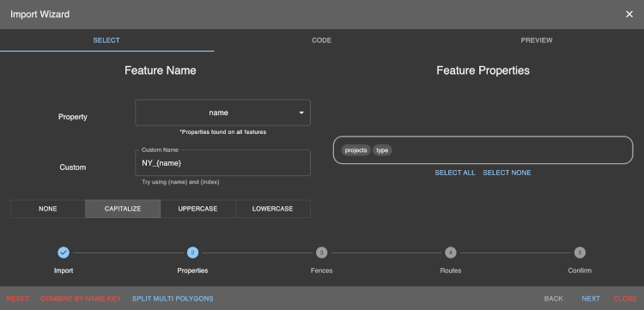Select the LOWERCASE text case option
The image size is (644, 310).
click(273, 209)
